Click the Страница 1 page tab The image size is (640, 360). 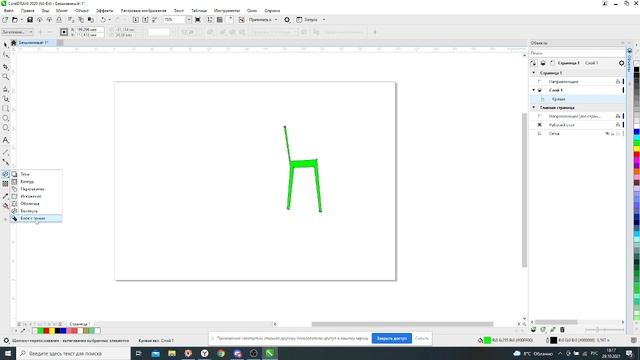pos(79,324)
